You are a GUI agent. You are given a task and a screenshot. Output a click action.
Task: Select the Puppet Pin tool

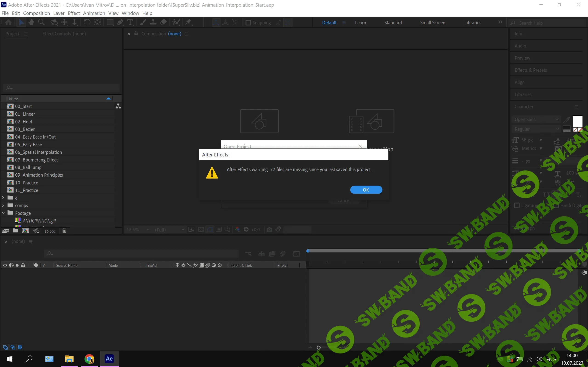[188, 22]
